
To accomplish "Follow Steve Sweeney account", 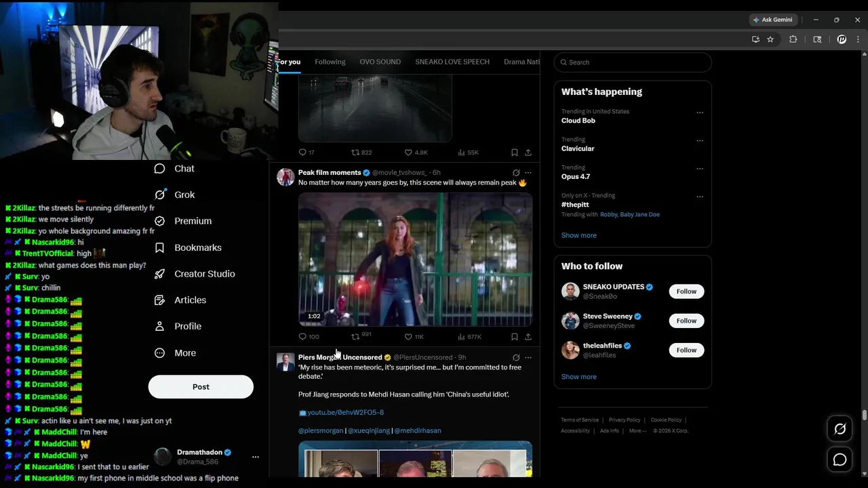I will click(686, 321).
